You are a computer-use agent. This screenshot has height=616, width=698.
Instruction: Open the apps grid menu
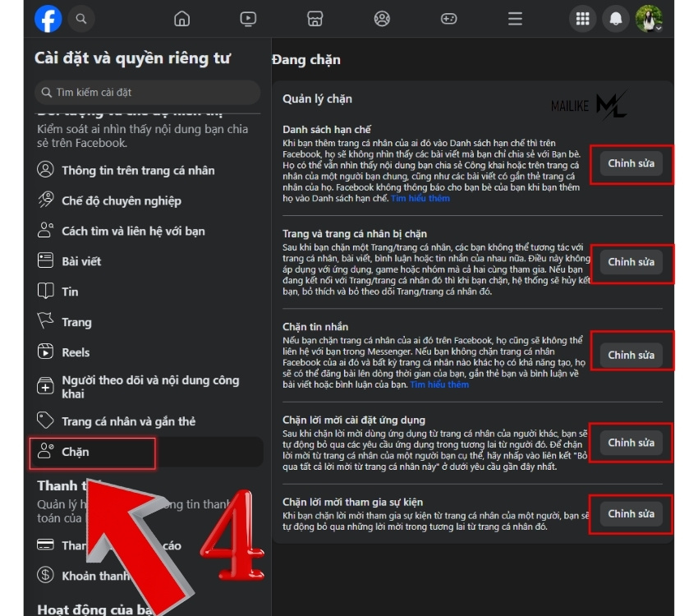pyautogui.click(x=582, y=19)
